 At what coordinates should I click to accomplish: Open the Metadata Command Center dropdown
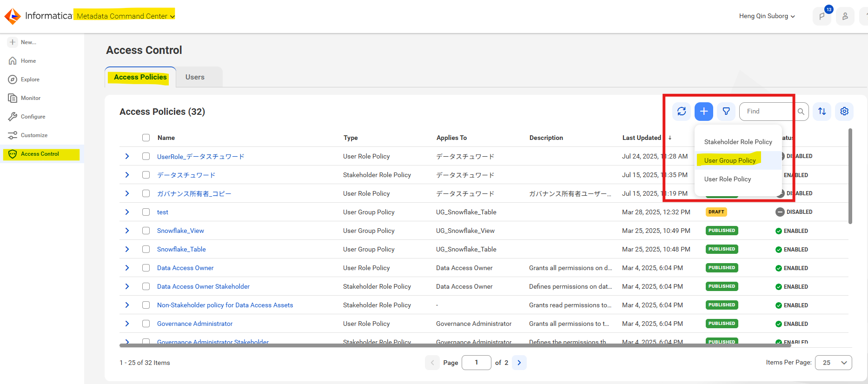(125, 16)
